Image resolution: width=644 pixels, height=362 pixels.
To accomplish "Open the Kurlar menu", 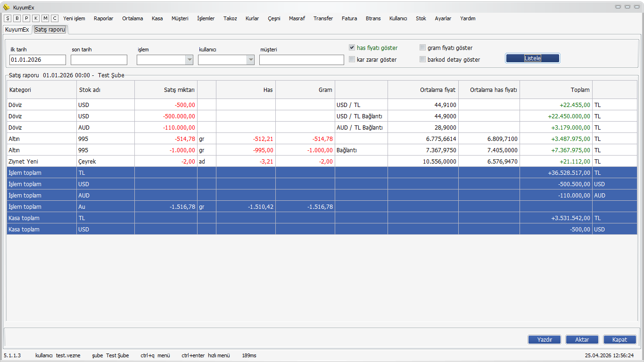I will [x=252, y=18].
